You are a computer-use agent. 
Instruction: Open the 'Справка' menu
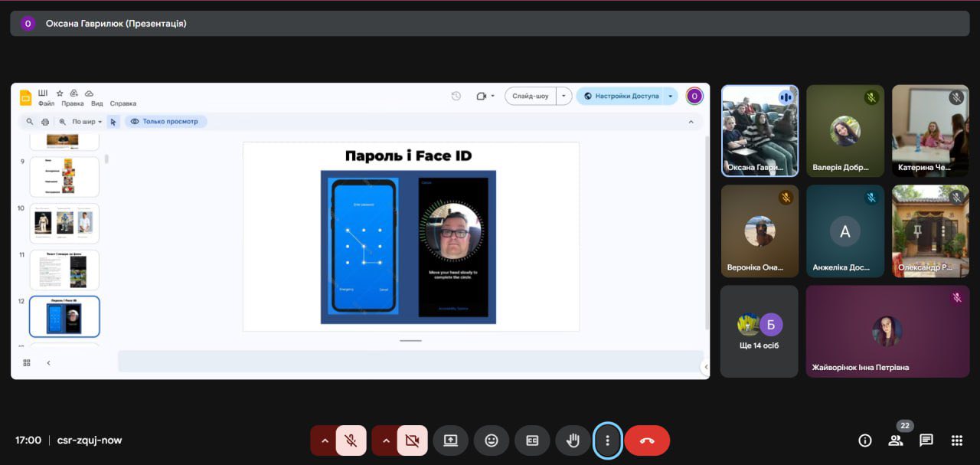[122, 103]
